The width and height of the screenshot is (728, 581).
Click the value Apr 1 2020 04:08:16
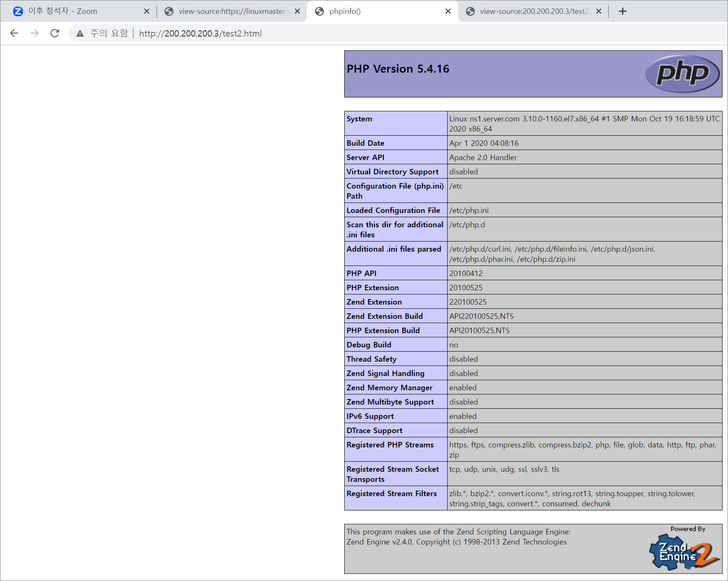(x=484, y=143)
